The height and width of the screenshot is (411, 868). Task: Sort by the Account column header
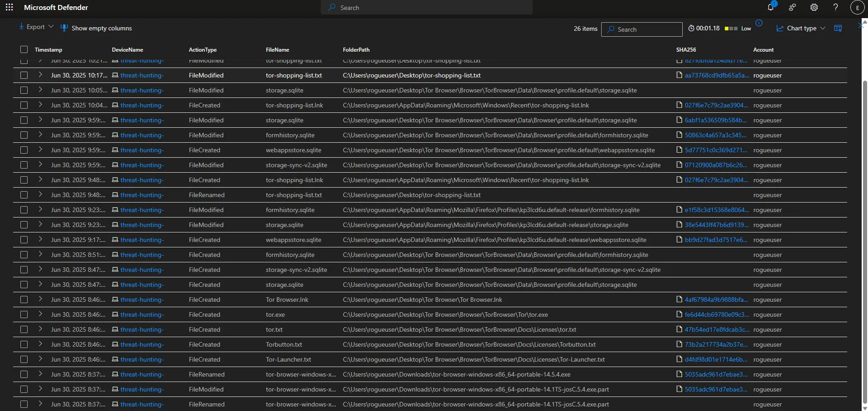click(x=763, y=50)
